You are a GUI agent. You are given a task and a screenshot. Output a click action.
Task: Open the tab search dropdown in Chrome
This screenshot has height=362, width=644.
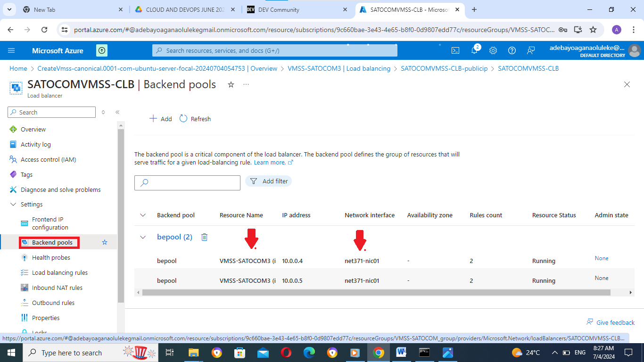click(10, 9)
